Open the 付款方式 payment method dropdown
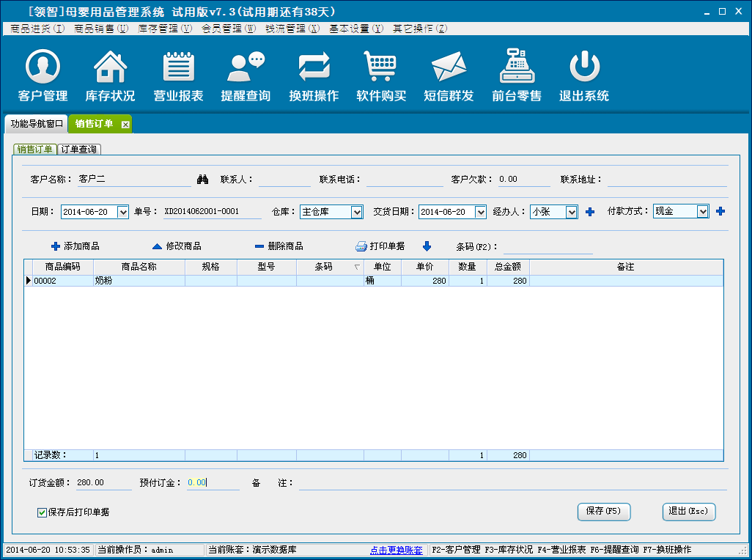 [x=702, y=211]
